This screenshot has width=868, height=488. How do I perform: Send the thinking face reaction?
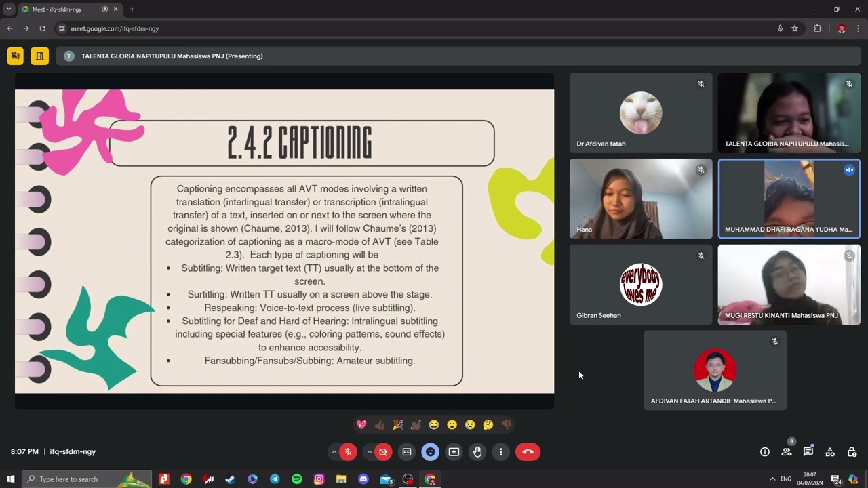tap(488, 425)
